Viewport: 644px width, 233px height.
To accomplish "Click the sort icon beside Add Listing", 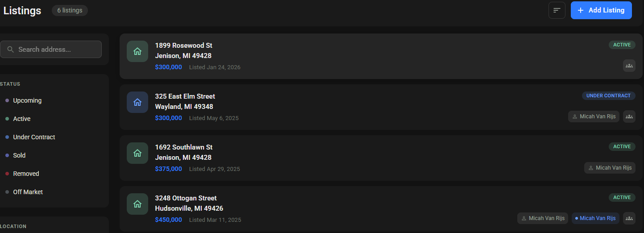I will pyautogui.click(x=557, y=10).
